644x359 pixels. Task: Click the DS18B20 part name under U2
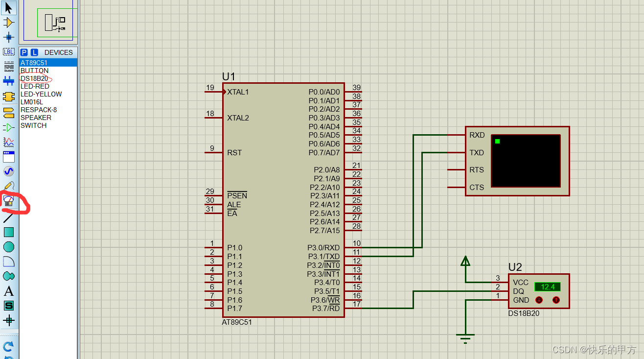524,313
